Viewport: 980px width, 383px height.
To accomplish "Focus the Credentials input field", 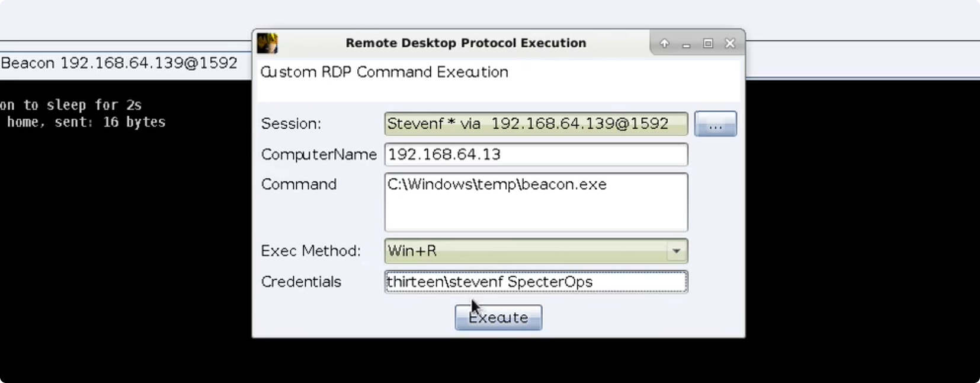I will point(536,282).
